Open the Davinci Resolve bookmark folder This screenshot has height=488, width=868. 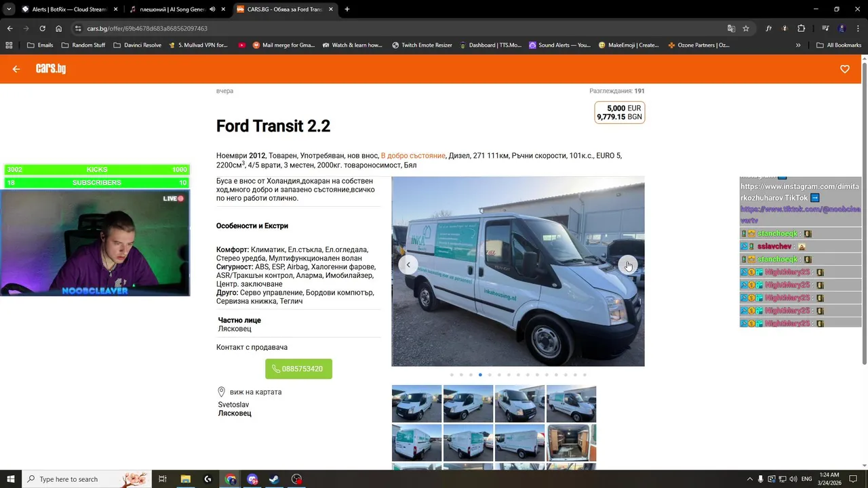point(137,45)
